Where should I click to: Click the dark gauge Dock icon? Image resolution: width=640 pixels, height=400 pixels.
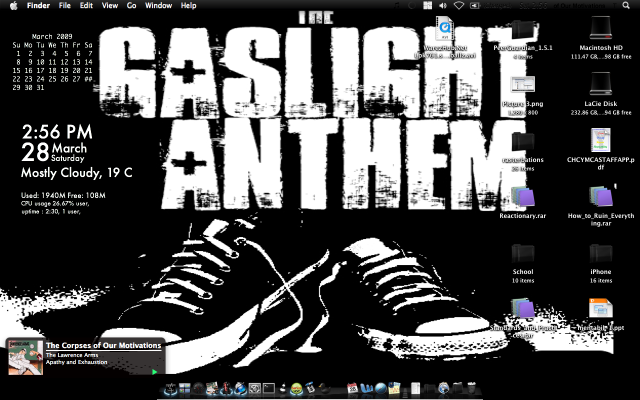click(198, 389)
